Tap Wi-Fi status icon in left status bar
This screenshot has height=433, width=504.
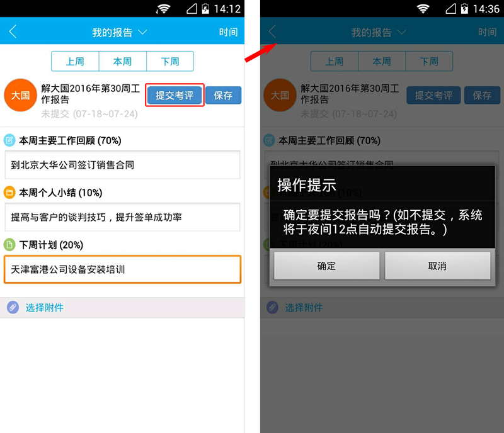point(164,9)
